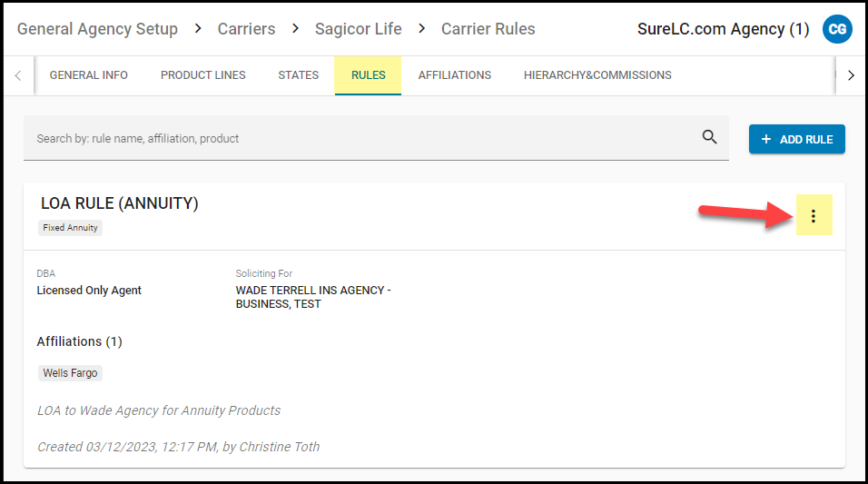The height and width of the screenshot is (484, 868).
Task: Open the General Info tab
Action: pos(89,75)
